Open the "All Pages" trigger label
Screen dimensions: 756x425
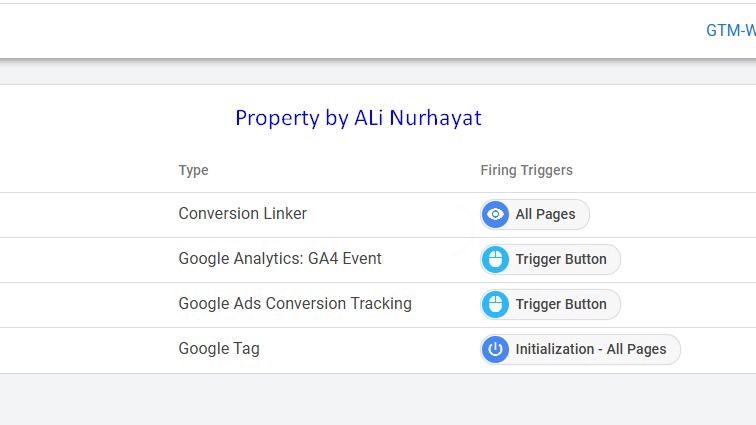click(545, 215)
